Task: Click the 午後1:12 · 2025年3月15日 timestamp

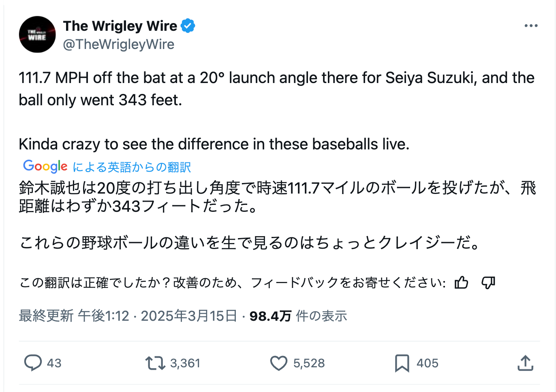Action: click(x=157, y=316)
